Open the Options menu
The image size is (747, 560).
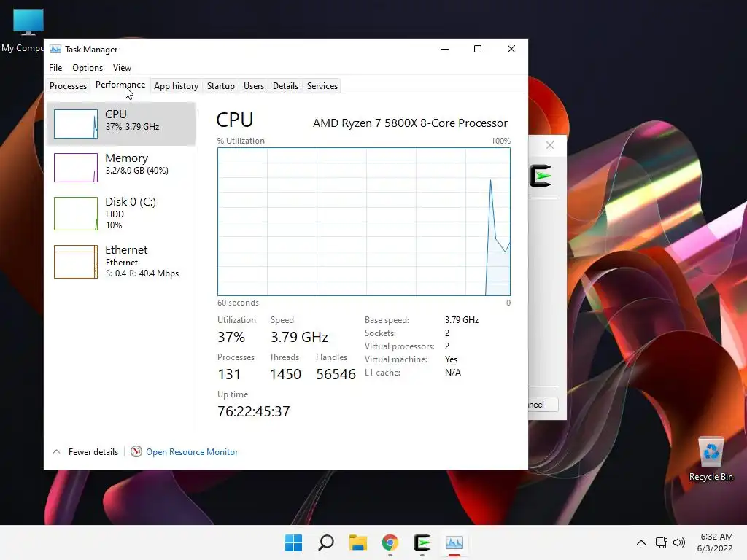[88, 68]
